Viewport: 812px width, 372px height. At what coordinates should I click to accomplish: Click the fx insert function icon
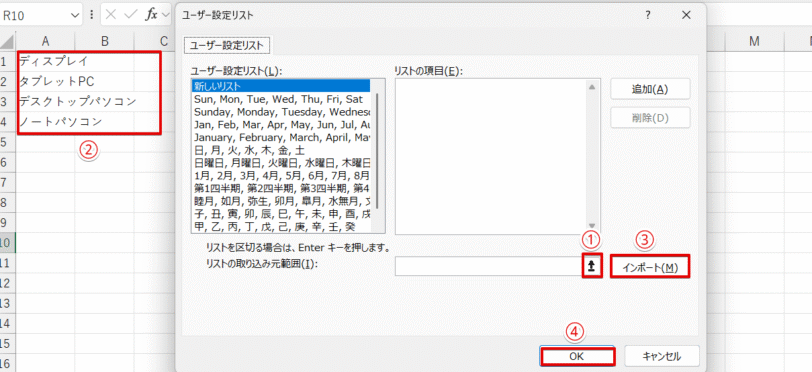151,15
